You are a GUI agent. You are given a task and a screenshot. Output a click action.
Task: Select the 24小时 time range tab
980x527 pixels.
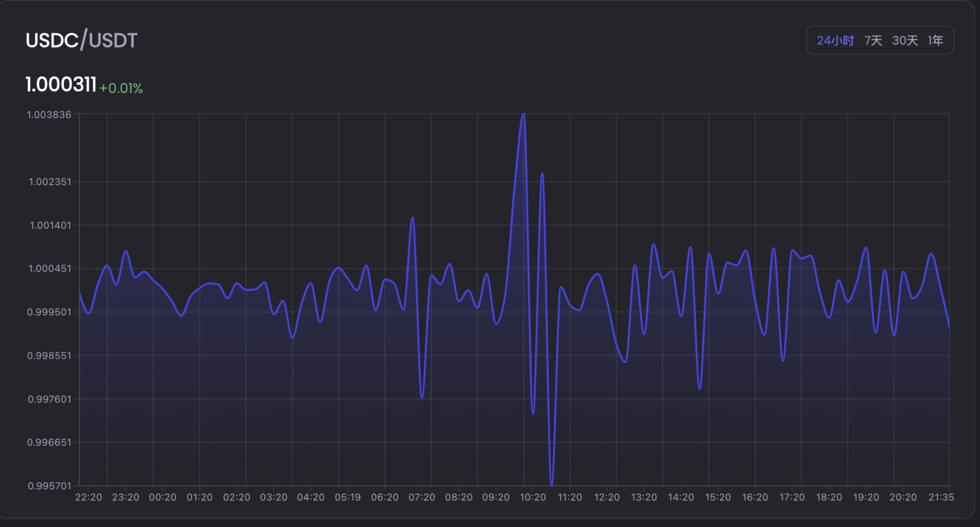point(835,41)
